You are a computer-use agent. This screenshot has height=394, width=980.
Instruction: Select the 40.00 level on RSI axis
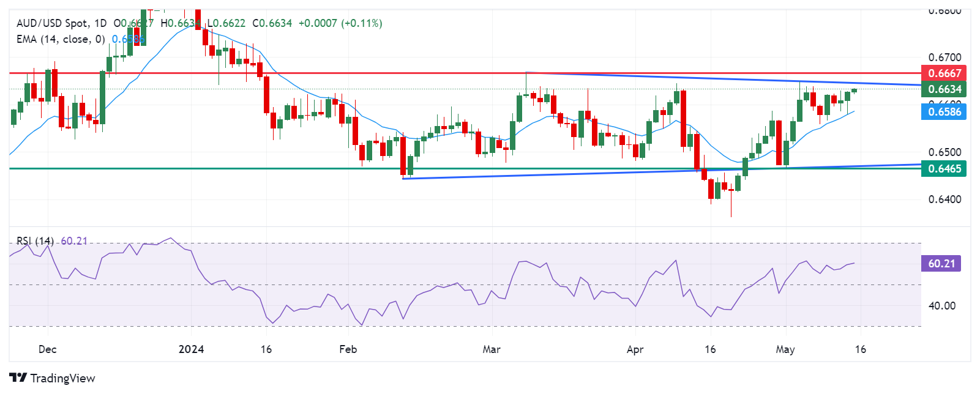point(941,305)
